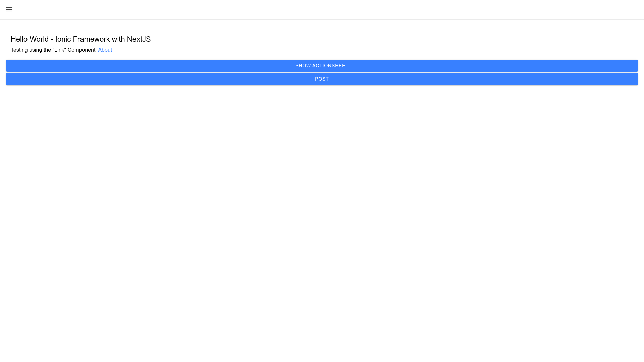Click the Show Actionsheet button

tap(322, 66)
